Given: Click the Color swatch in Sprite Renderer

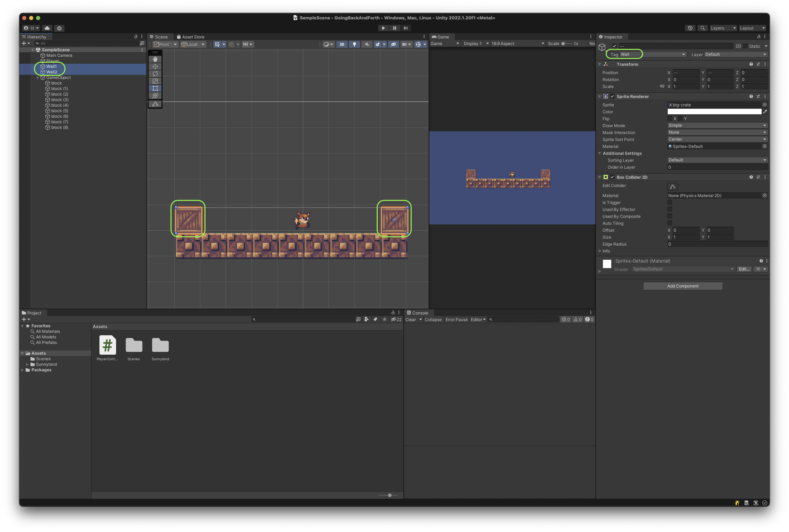Looking at the screenshot, I should (x=714, y=112).
